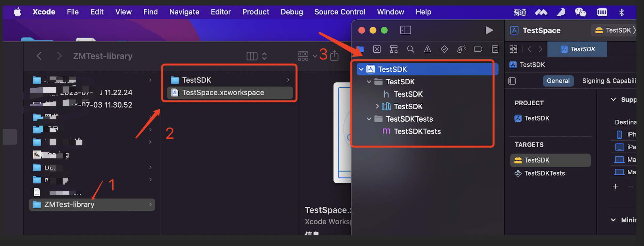The image size is (644, 246).
Task: Collapse the TestSDKTests group folder
Action: [x=369, y=119]
